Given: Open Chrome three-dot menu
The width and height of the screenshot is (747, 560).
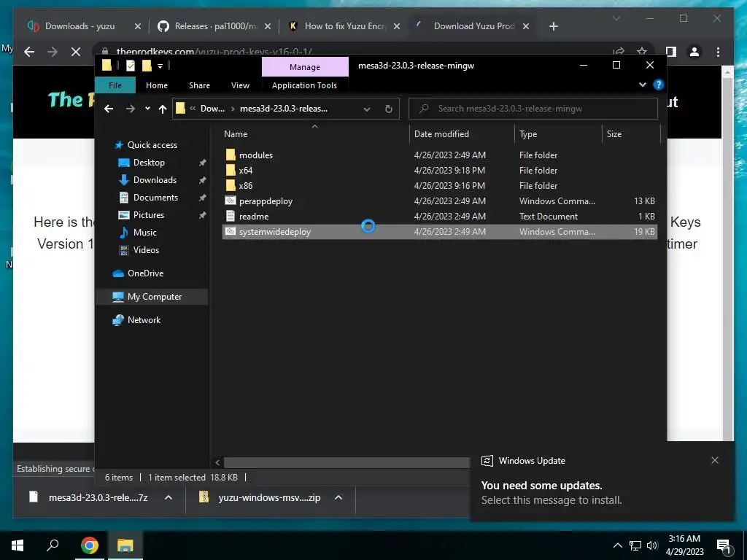Looking at the screenshot, I should click(x=718, y=52).
